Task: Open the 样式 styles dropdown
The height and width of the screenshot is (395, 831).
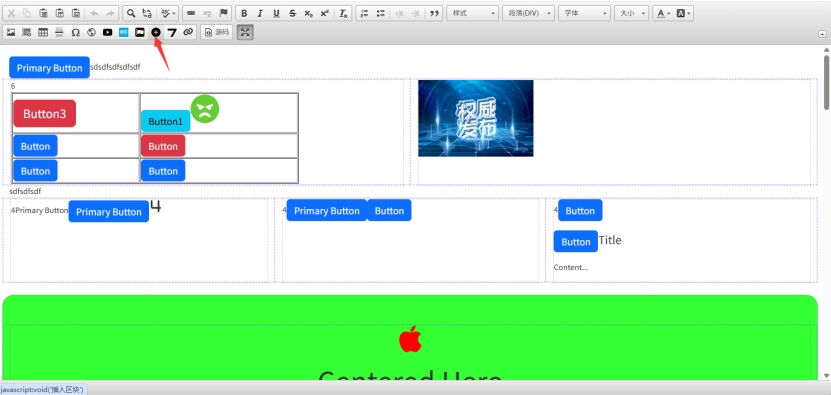Action: click(472, 13)
